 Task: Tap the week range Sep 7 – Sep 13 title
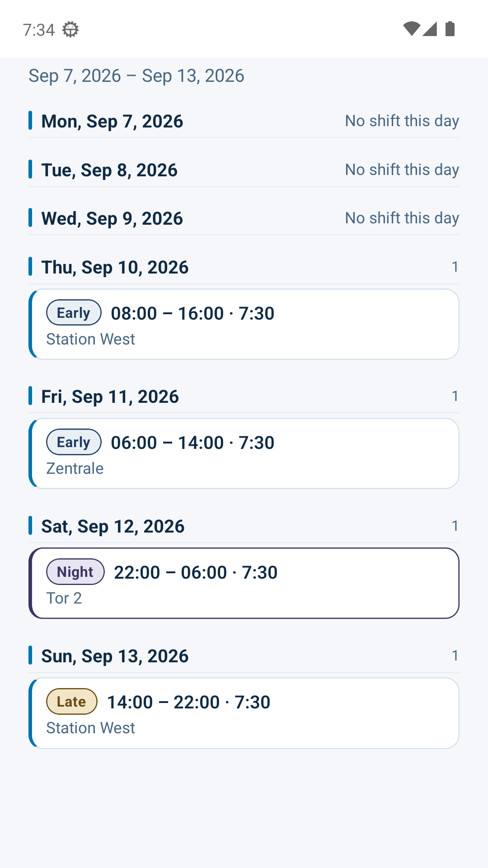point(136,75)
